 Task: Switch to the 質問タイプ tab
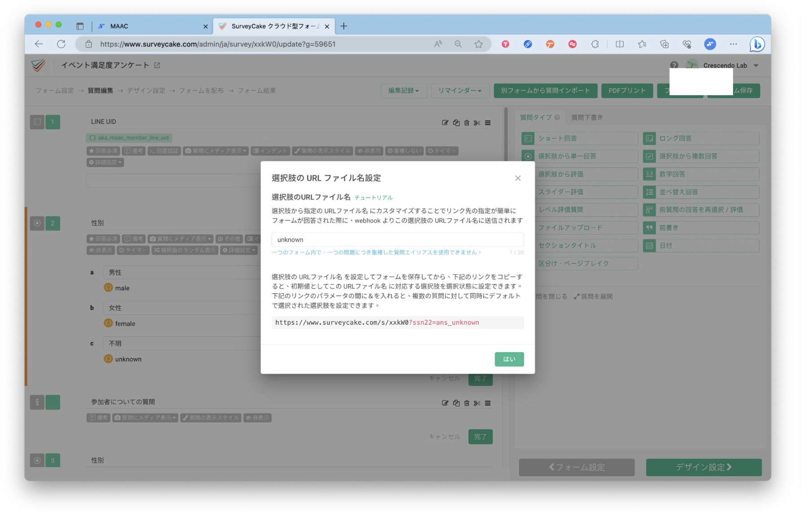coord(536,118)
